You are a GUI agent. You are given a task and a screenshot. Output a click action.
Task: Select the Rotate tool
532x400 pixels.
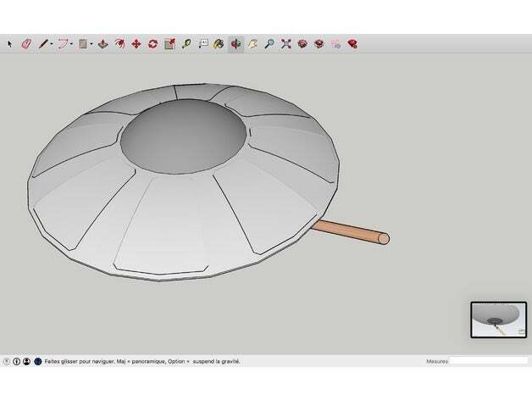[152, 43]
